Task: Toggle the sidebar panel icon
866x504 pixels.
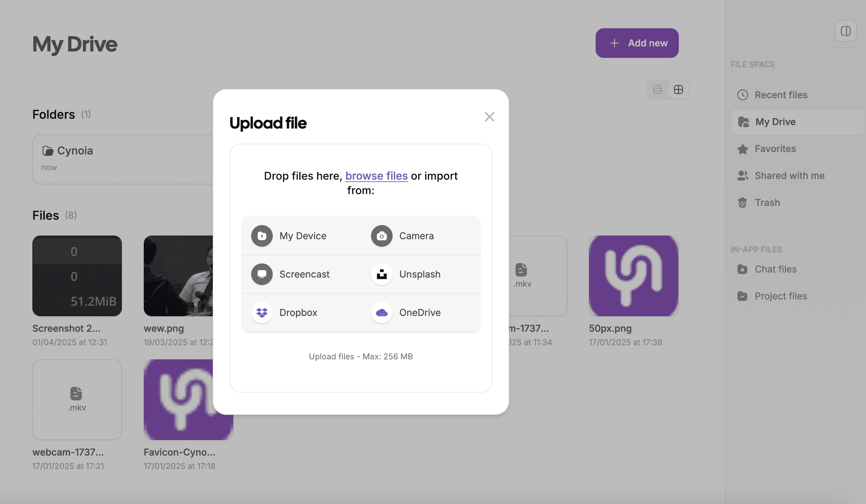Action: pyautogui.click(x=845, y=31)
